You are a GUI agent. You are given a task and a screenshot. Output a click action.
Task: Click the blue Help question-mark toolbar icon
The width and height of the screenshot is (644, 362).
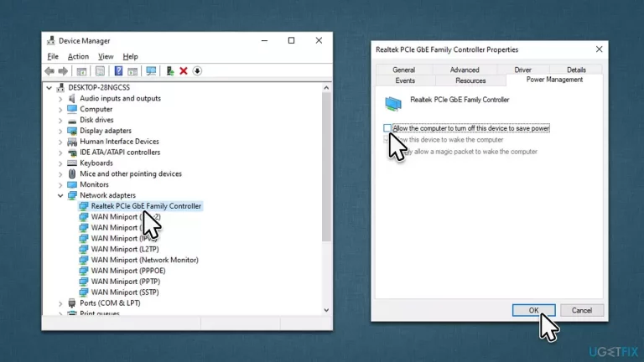pyautogui.click(x=118, y=71)
